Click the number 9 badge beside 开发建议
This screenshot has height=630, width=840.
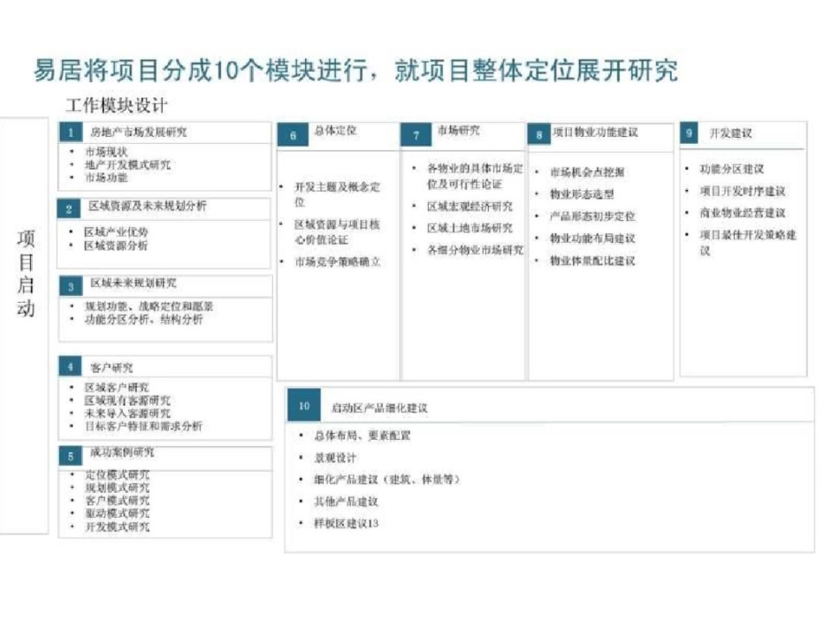tap(691, 133)
